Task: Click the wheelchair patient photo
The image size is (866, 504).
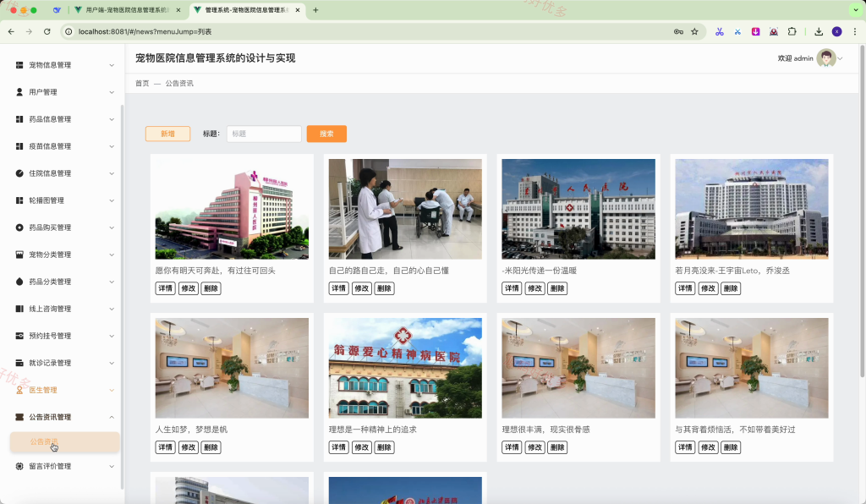Action: pyautogui.click(x=405, y=209)
